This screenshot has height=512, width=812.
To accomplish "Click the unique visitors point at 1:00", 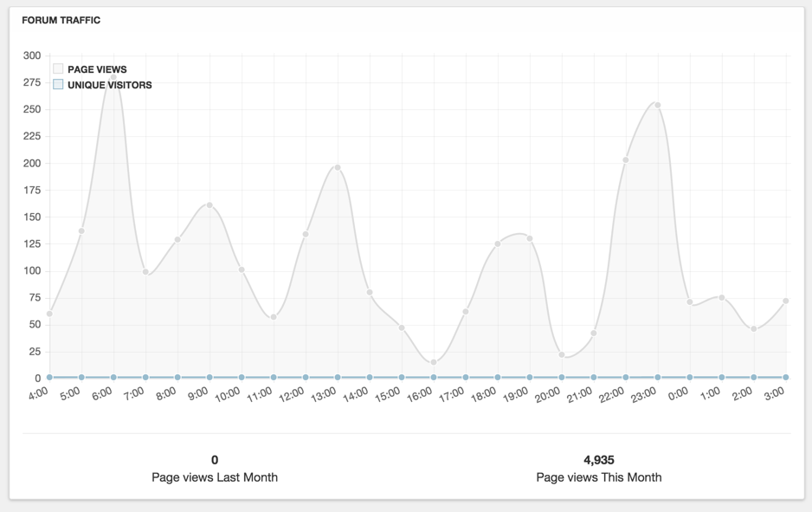I will (722, 378).
